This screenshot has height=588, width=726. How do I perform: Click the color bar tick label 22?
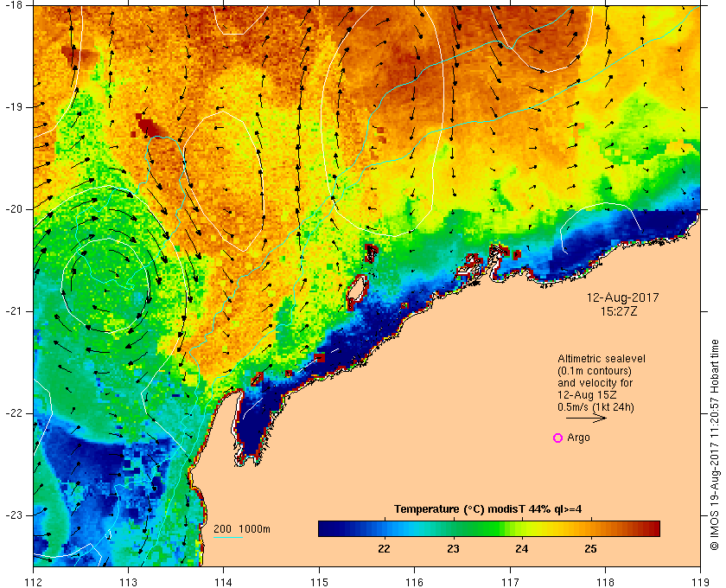(384, 549)
